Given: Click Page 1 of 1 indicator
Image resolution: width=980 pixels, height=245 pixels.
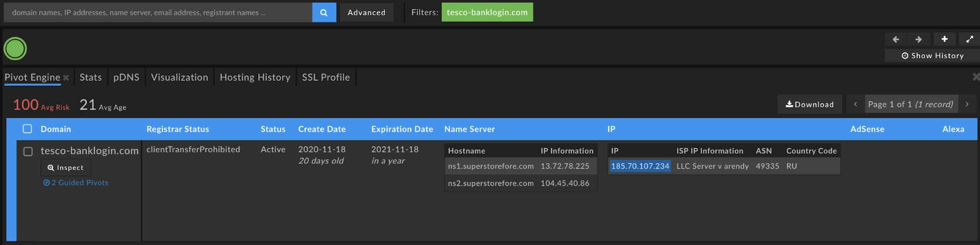Looking at the screenshot, I should point(911,104).
